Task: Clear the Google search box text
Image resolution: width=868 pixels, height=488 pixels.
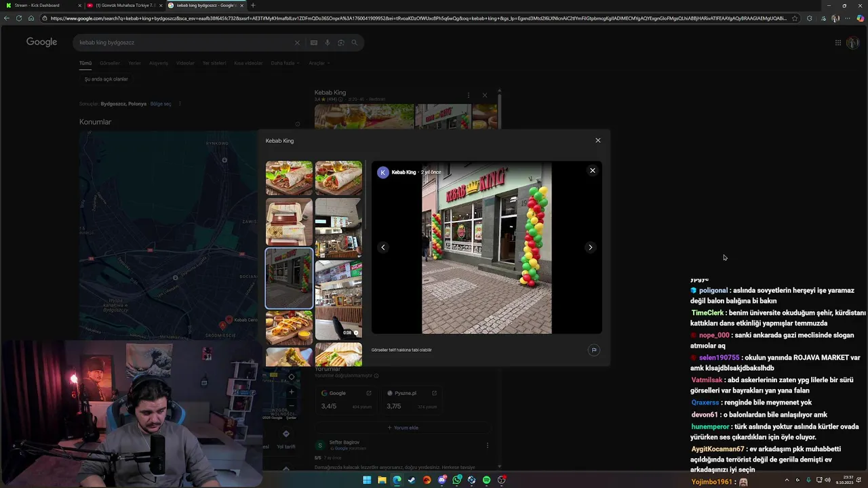Action: pyautogui.click(x=297, y=43)
